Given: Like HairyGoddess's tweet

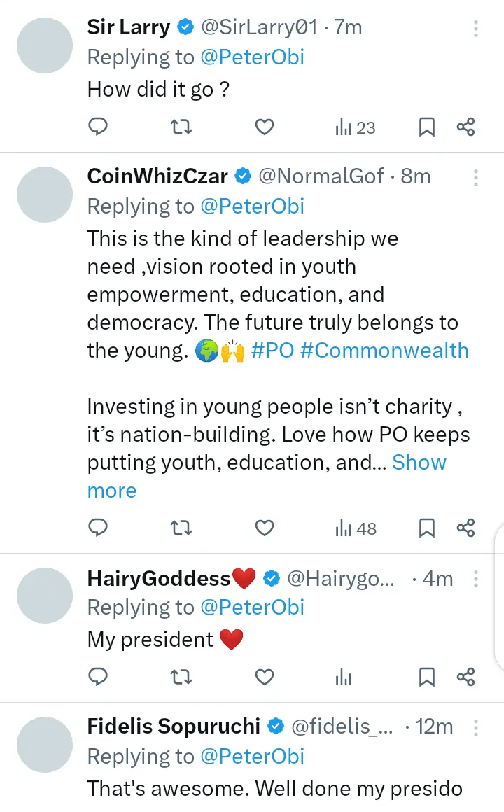Looking at the screenshot, I should 264,677.
